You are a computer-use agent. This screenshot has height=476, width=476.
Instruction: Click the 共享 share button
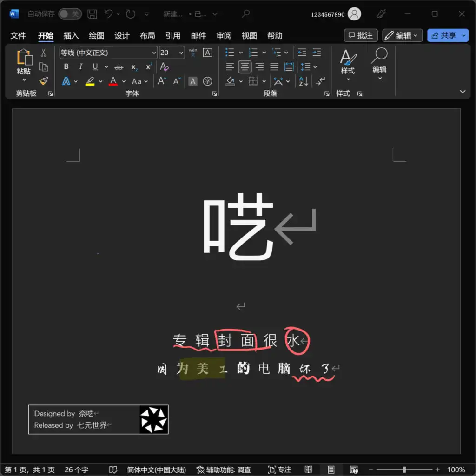click(448, 35)
